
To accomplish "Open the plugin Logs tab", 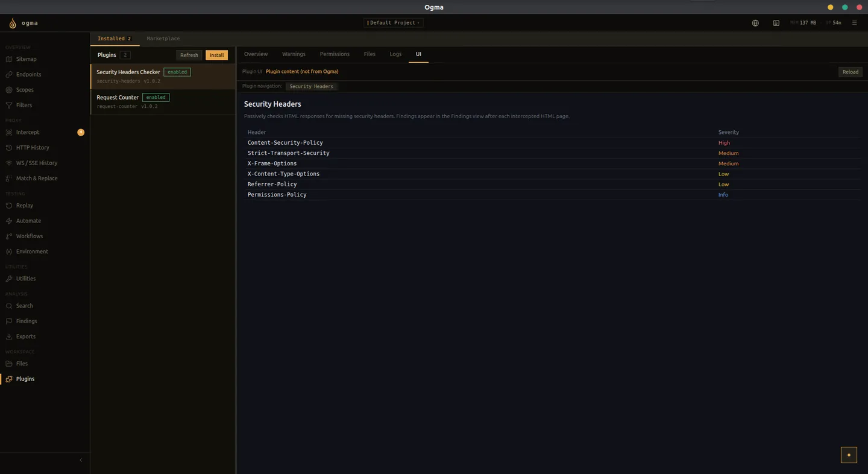I will 395,54.
